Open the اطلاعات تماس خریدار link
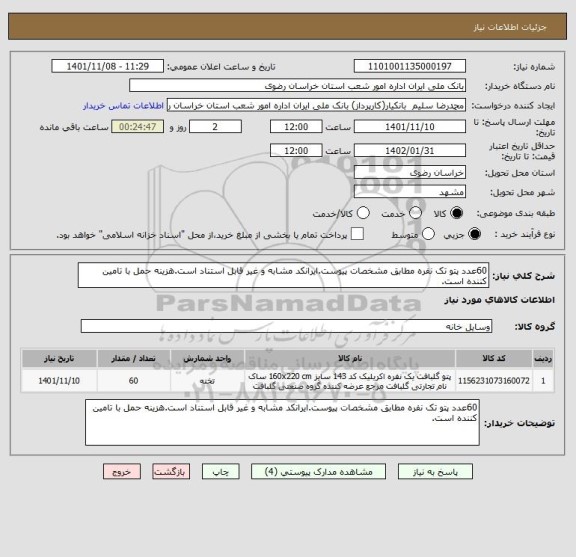 tap(123, 106)
